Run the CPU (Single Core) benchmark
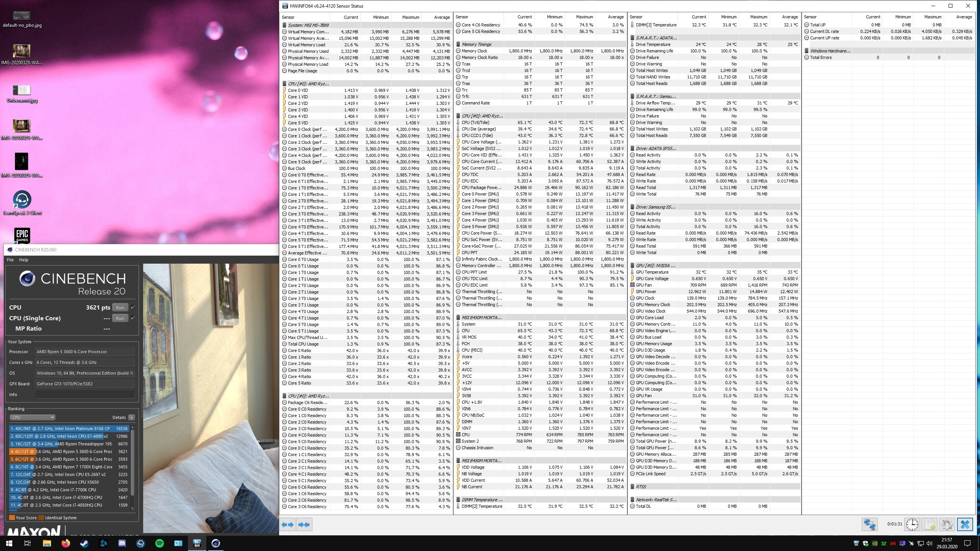The image size is (980, 551). (x=120, y=318)
